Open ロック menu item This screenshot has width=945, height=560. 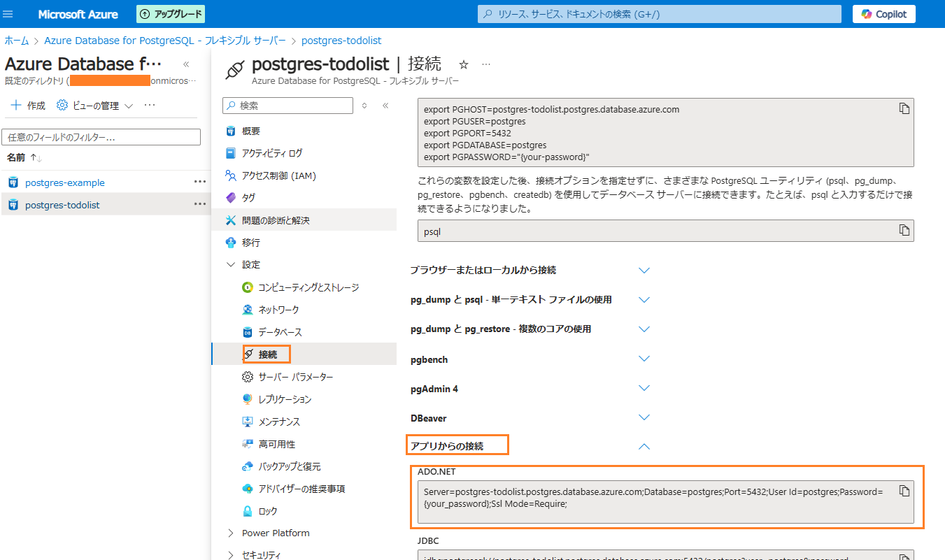pos(268,511)
